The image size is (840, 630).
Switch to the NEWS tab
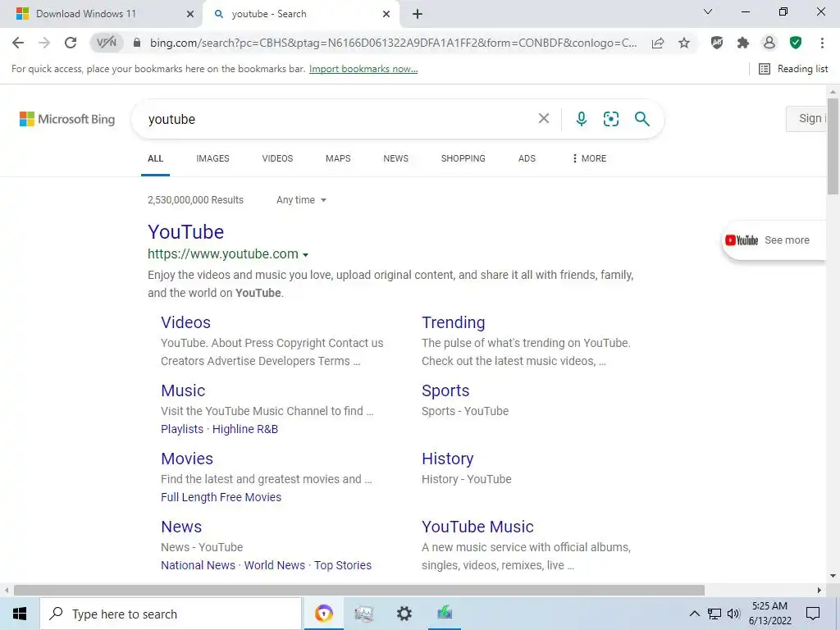coord(396,158)
